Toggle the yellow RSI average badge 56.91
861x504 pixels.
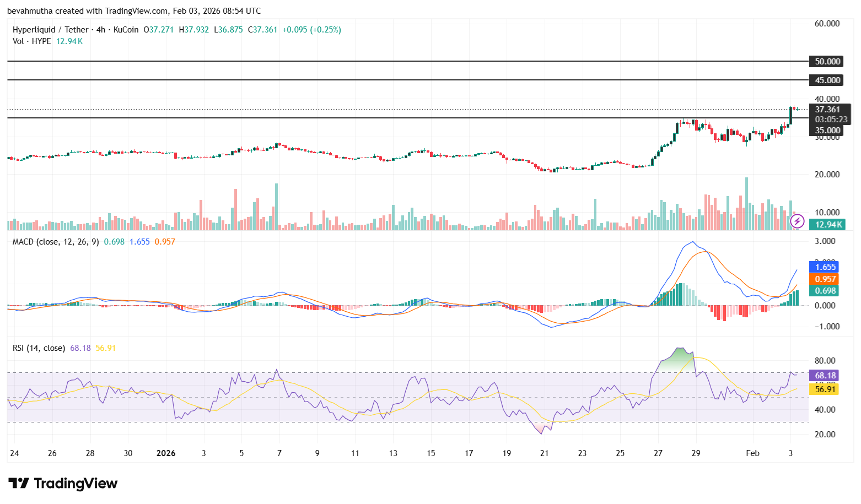(x=824, y=389)
